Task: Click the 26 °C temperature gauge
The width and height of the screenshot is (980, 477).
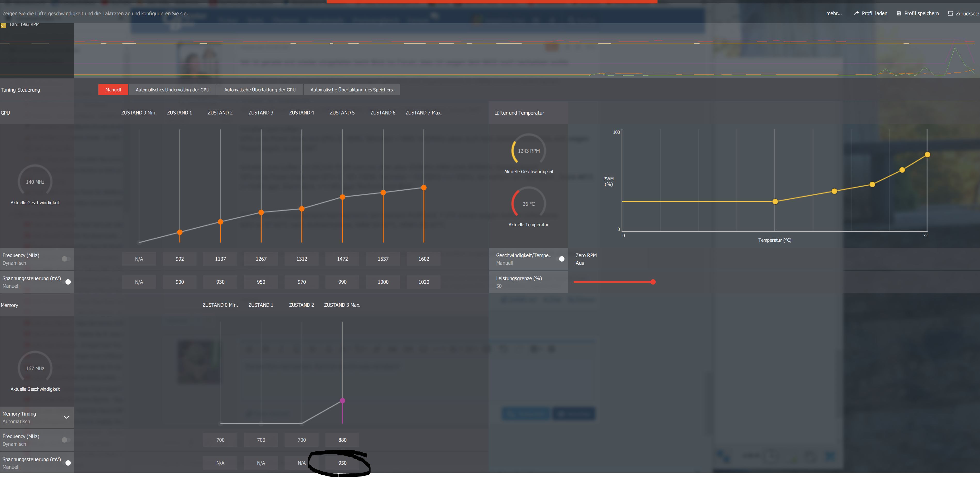Action: tap(528, 204)
